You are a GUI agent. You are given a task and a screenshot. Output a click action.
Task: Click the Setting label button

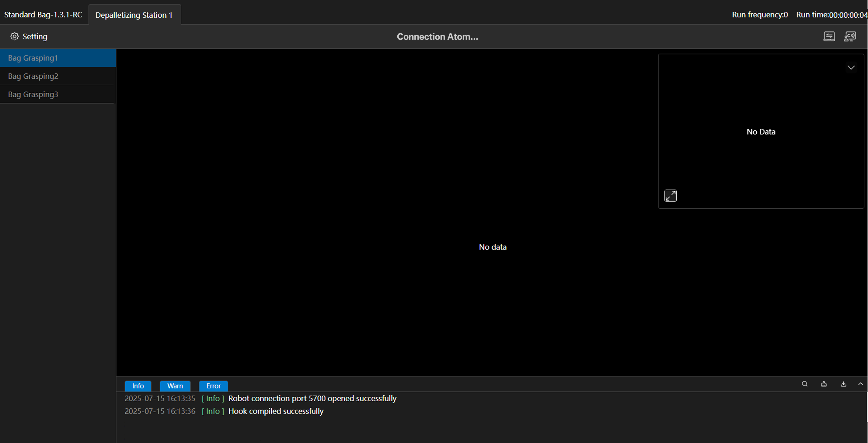point(35,36)
